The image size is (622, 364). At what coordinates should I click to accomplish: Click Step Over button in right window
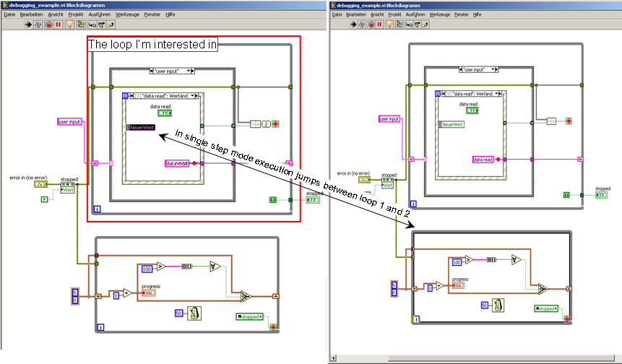(x=418, y=25)
